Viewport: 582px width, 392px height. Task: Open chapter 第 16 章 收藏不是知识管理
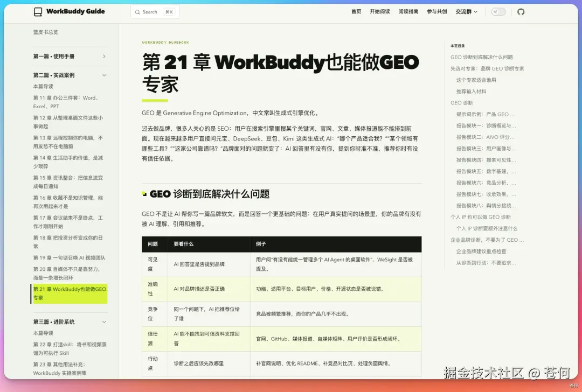(68, 202)
